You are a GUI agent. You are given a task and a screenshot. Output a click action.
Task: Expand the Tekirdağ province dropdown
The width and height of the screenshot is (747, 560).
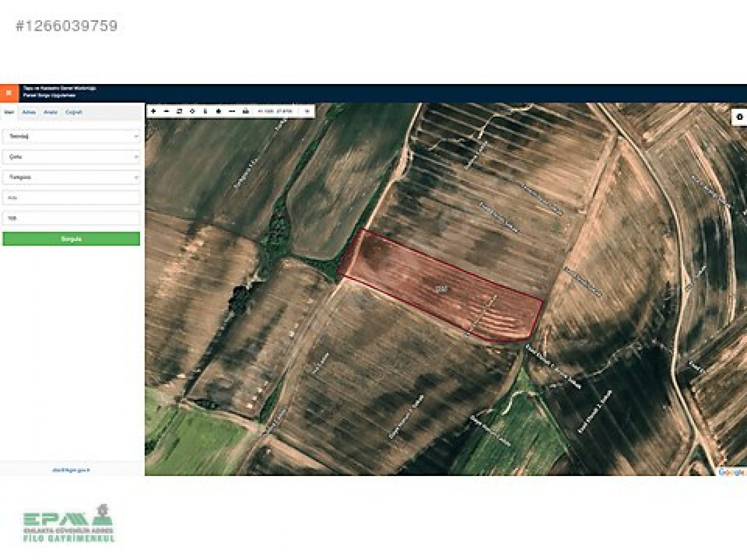[x=71, y=136]
